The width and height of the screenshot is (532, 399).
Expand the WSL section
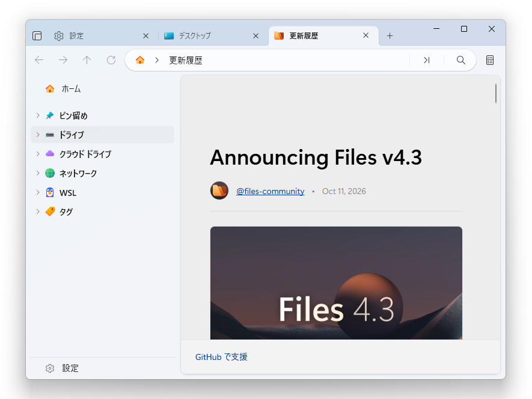(38, 192)
